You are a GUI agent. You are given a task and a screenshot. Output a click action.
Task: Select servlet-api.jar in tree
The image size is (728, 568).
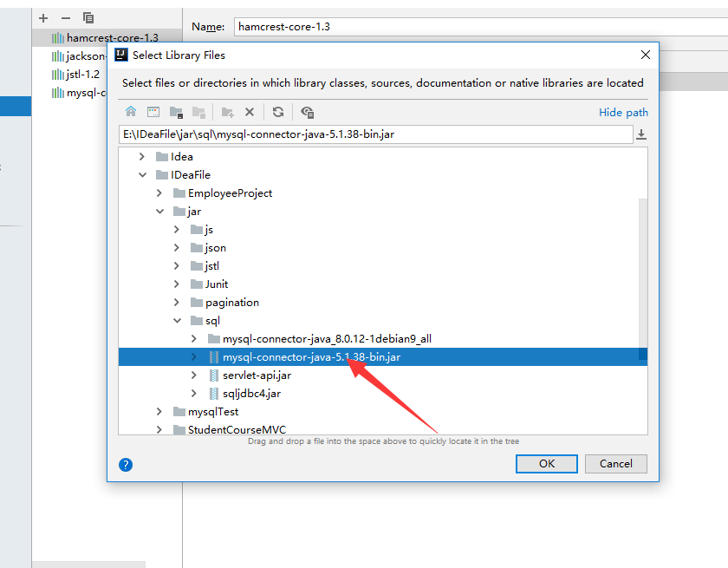257,375
